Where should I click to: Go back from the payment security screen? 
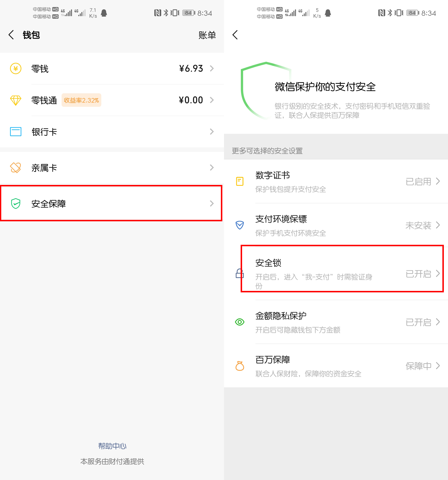pyautogui.click(x=235, y=35)
